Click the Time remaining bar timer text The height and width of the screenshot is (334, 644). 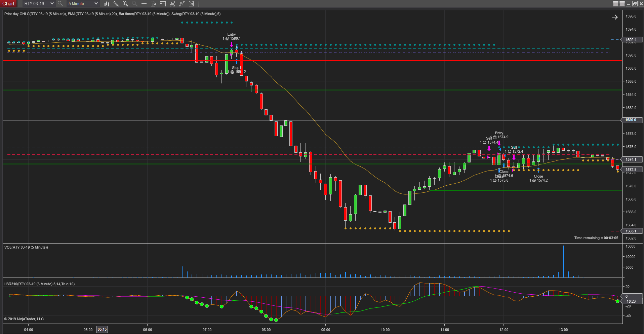596,238
